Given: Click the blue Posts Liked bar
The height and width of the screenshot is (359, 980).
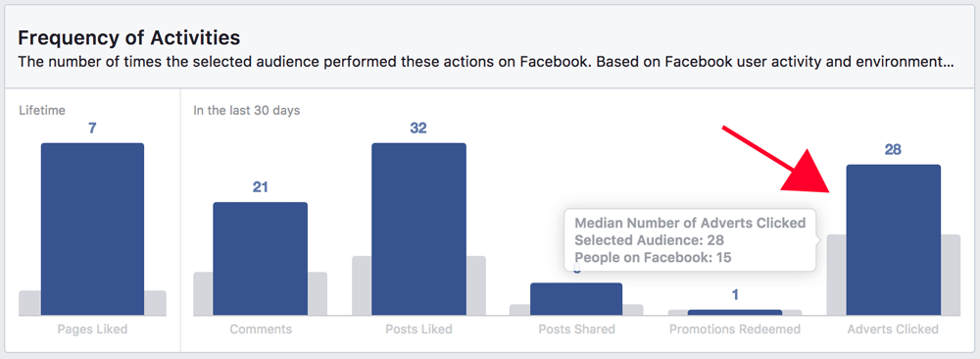Looking at the screenshot, I should pyautogui.click(x=418, y=229).
